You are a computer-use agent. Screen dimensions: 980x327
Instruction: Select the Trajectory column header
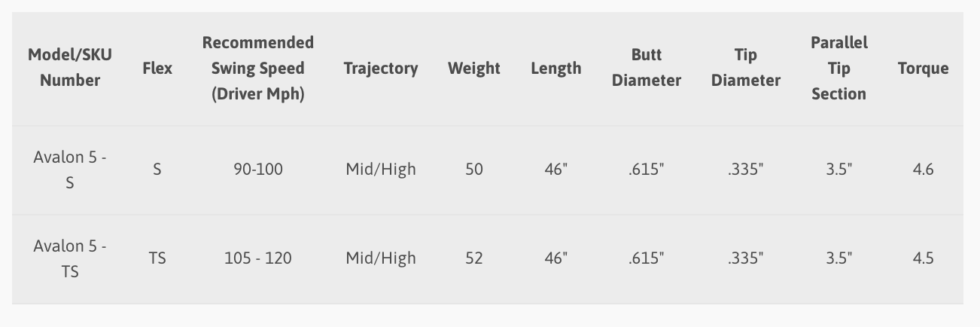381,68
